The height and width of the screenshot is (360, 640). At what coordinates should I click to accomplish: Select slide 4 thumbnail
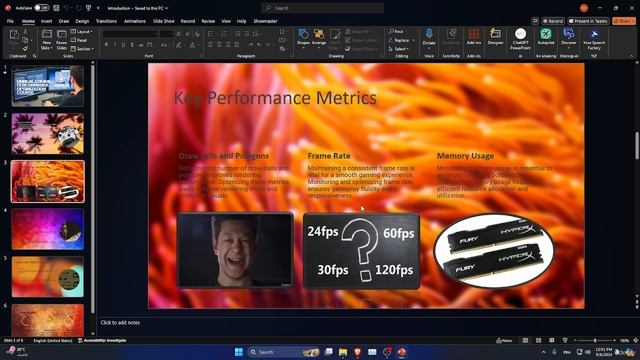(x=48, y=229)
